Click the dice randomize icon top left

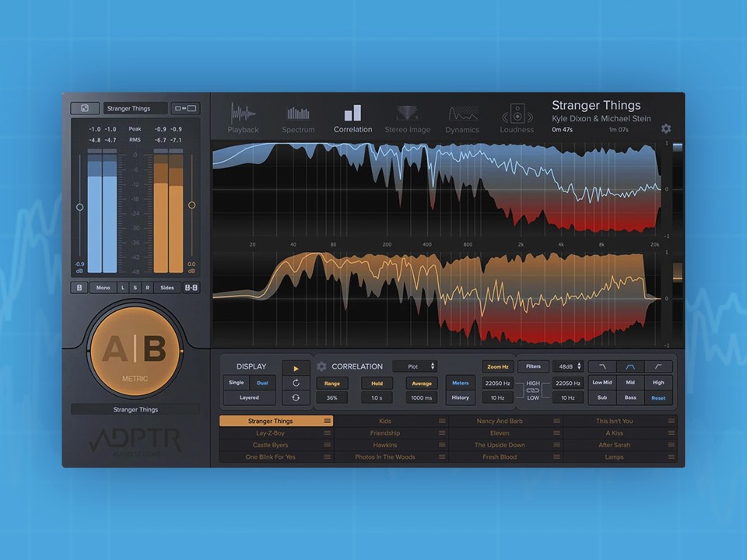(85, 108)
